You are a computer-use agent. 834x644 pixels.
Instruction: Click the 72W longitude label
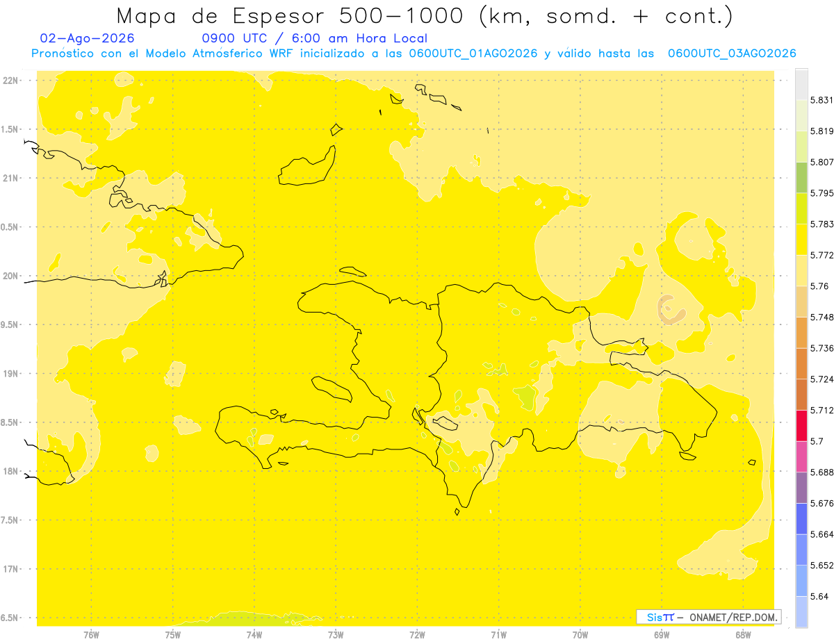[x=417, y=634]
